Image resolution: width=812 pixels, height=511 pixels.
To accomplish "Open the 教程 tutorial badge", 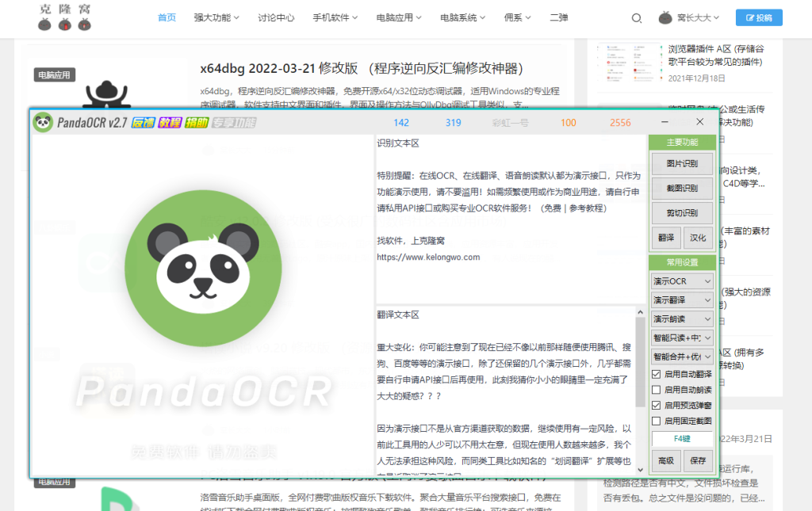I will click(170, 123).
